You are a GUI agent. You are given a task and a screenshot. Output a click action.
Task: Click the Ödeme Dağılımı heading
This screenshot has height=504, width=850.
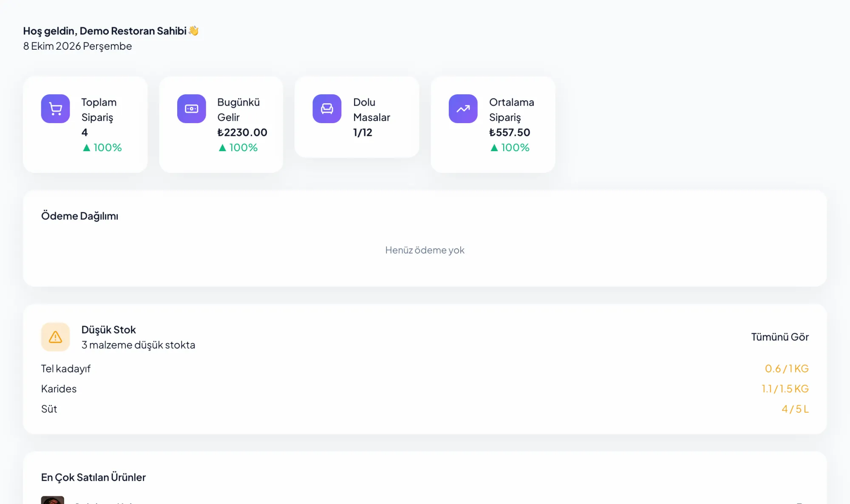(79, 216)
